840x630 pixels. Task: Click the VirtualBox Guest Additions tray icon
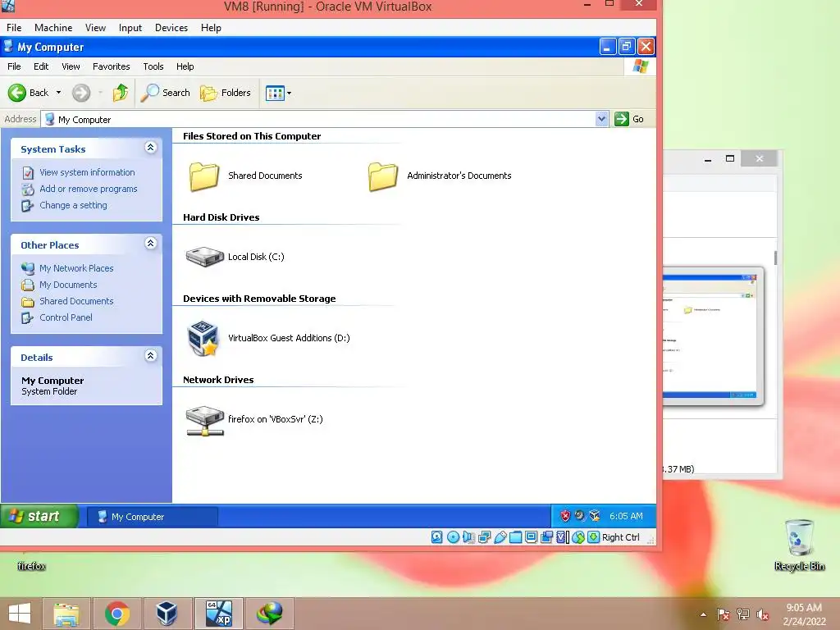(595, 516)
